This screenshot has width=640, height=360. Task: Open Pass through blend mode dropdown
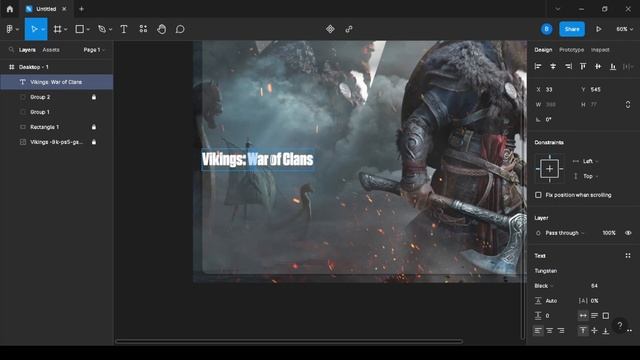564,233
